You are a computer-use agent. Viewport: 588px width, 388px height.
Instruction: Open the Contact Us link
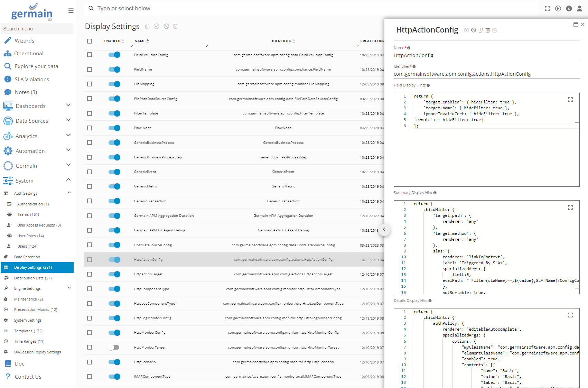click(x=28, y=377)
